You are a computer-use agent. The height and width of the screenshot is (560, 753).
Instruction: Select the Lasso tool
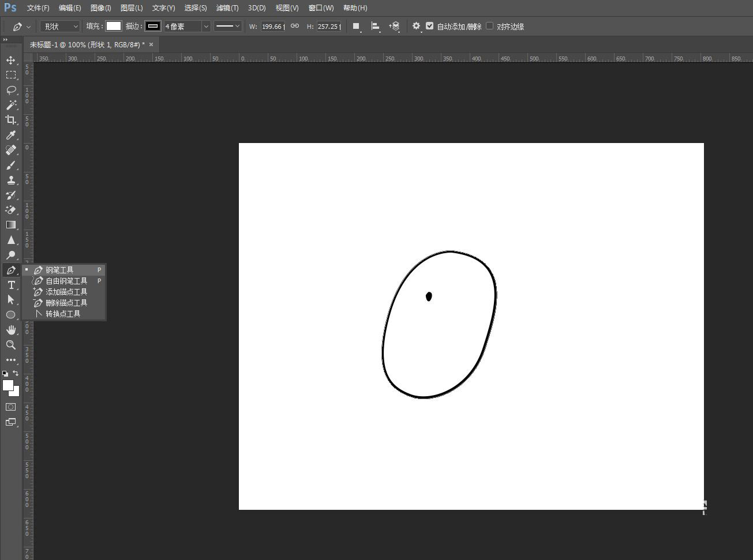coord(10,90)
